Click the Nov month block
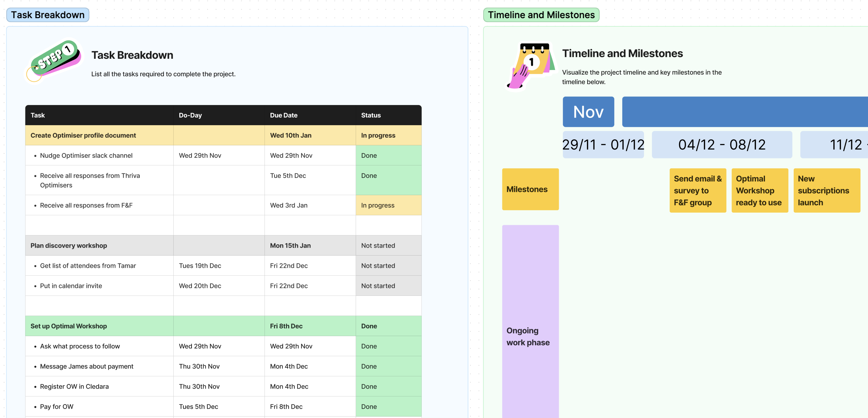 pos(588,112)
